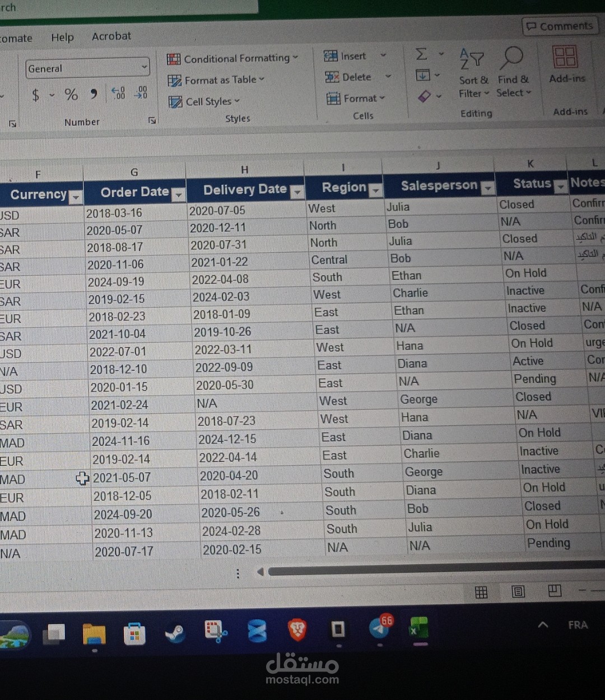Open Format as Table gallery
This screenshot has height=700, width=605.
coord(216,80)
